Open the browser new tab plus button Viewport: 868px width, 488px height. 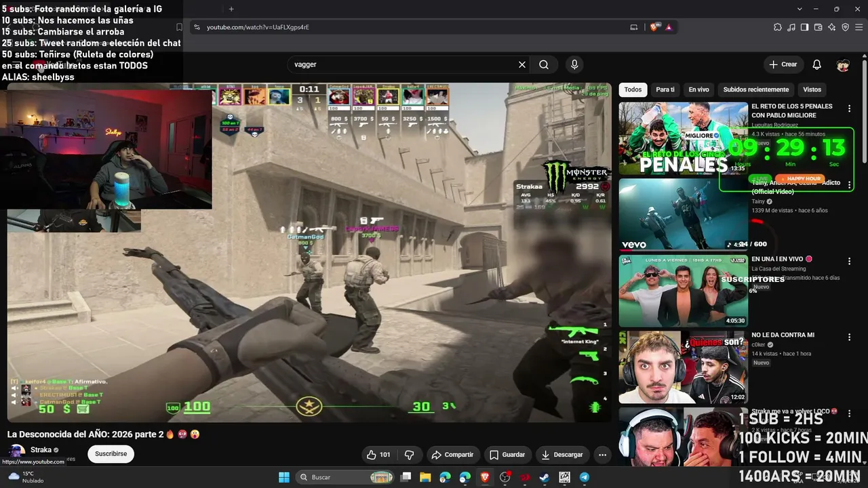(x=231, y=9)
